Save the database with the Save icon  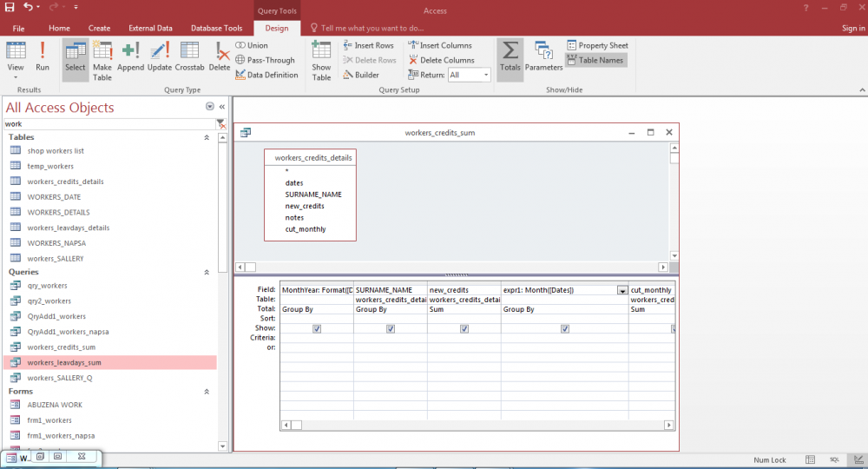click(x=10, y=7)
